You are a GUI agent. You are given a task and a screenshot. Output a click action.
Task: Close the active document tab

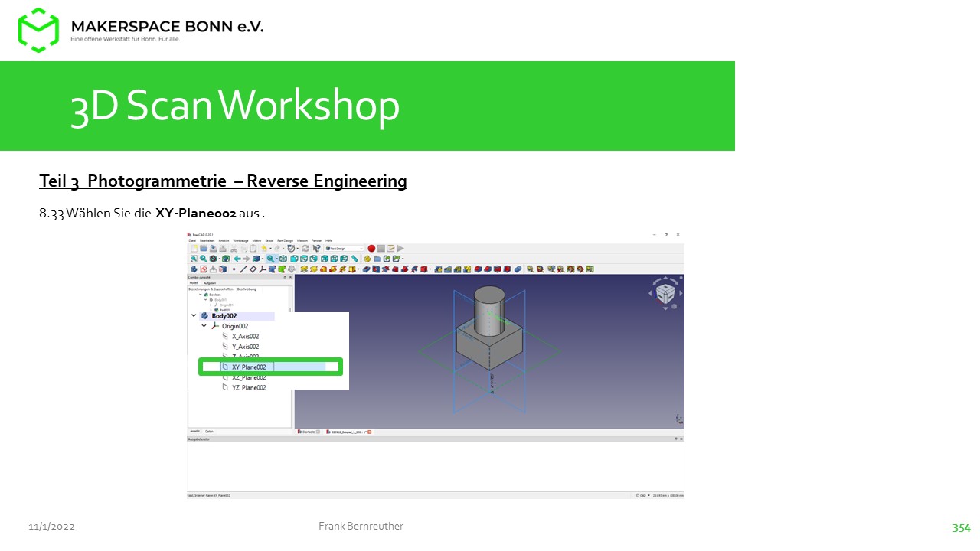[x=370, y=432]
